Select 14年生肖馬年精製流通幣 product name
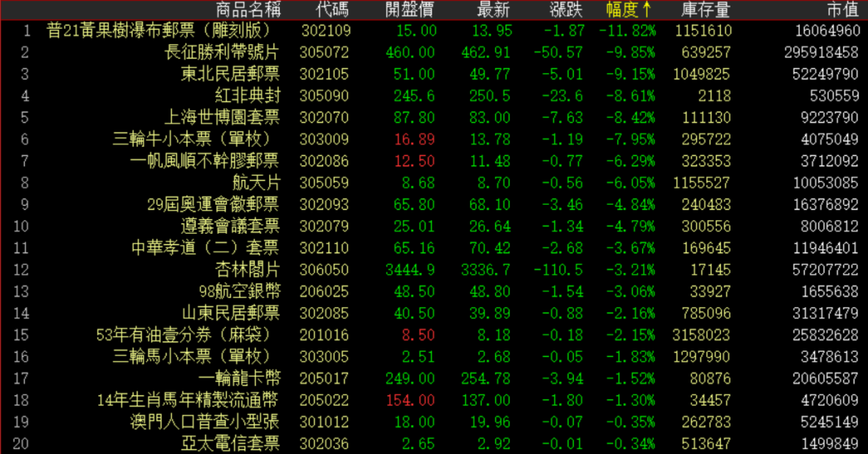Image resolution: width=868 pixels, height=454 pixels. [187, 399]
